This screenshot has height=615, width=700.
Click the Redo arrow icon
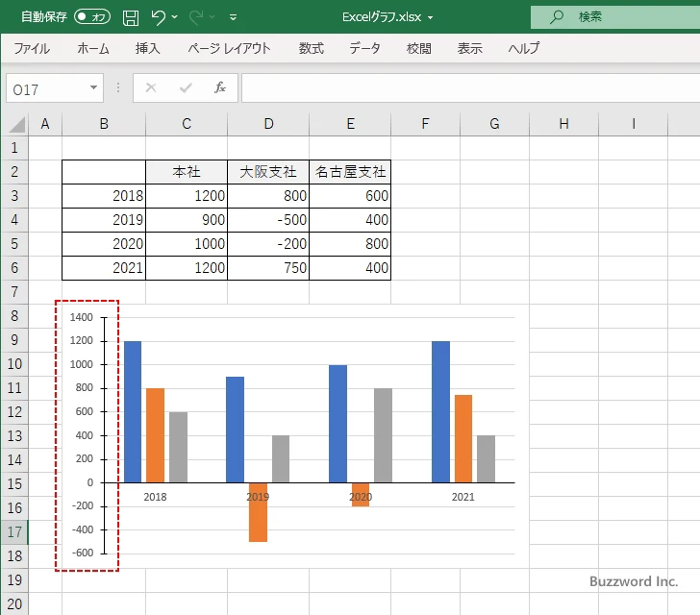(196, 17)
